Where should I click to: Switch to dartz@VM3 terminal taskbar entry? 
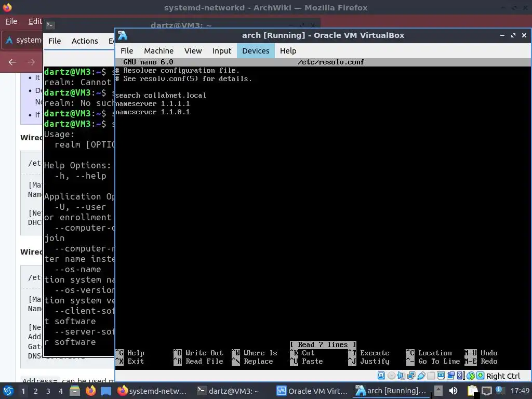(228, 391)
